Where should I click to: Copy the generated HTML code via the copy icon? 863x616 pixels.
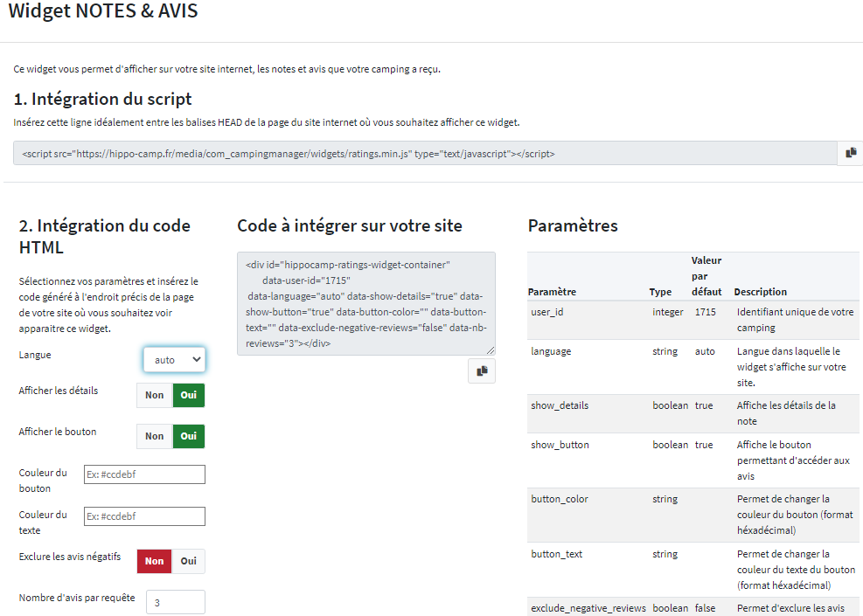click(481, 371)
